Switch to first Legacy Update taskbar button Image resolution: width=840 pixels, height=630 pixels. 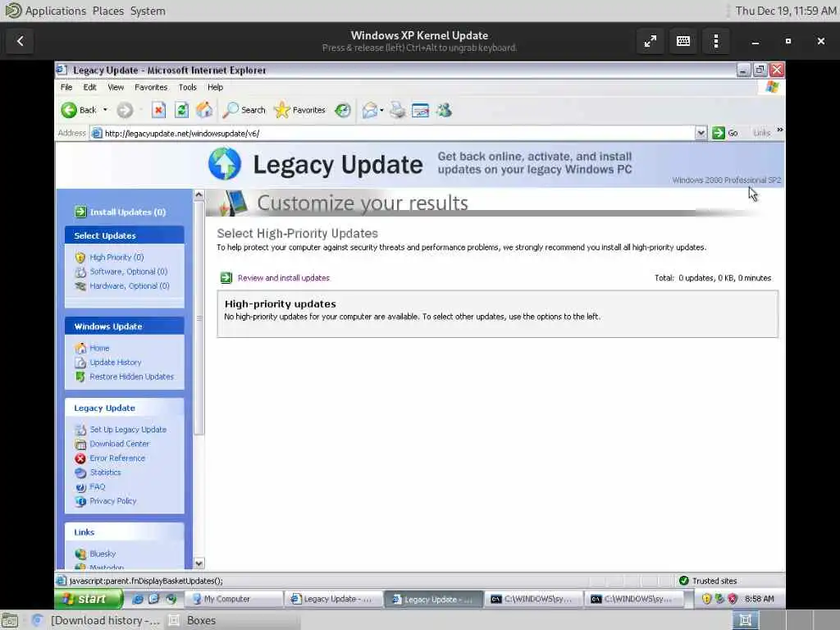(334, 599)
